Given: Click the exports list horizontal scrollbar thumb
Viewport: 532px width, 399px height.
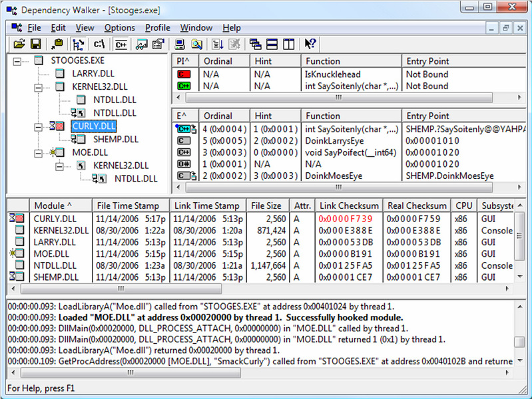Looking at the screenshot, I should [x=339, y=187].
